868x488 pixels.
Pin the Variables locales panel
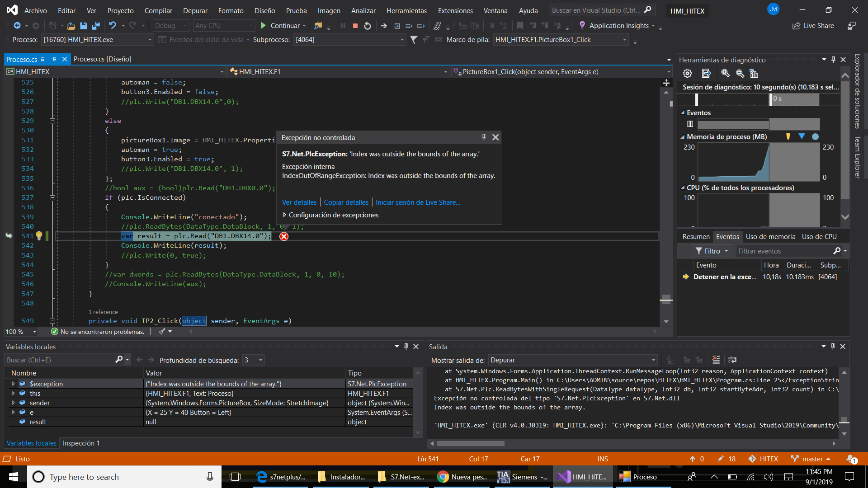(406, 346)
